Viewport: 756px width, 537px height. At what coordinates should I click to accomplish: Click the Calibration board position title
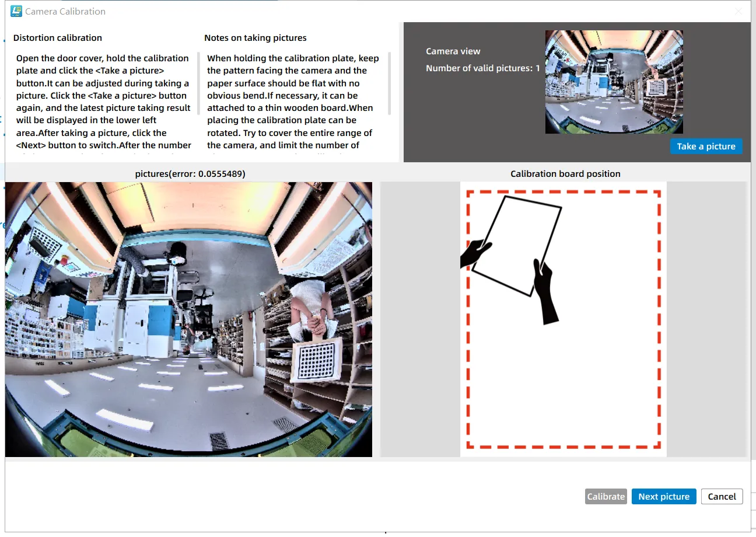[565, 174]
